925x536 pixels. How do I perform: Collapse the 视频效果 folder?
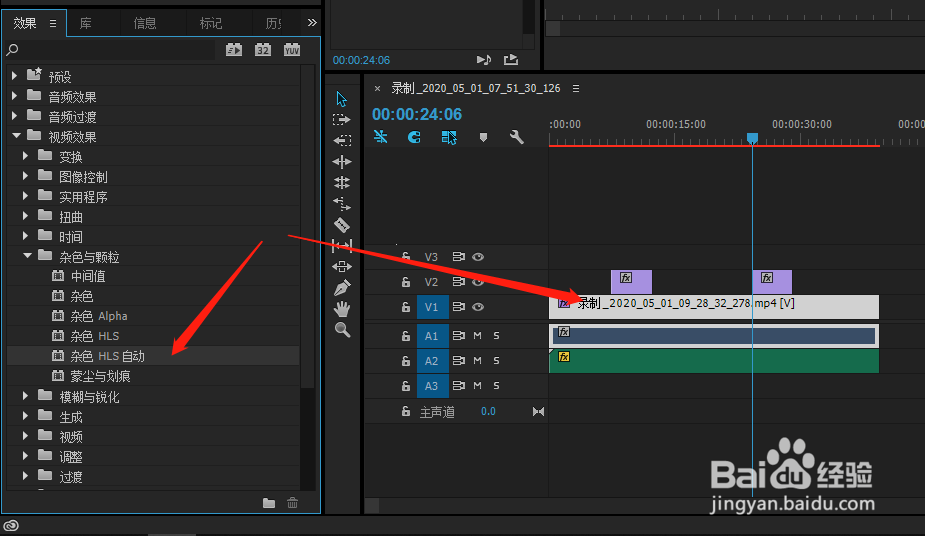[16, 136]
